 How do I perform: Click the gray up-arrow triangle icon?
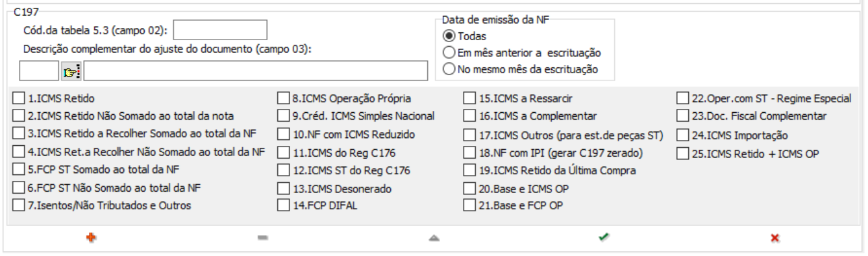[x=434, y=238]
